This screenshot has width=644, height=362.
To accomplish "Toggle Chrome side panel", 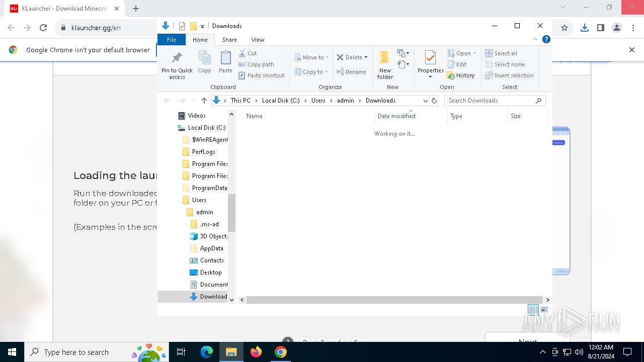I will 600,28.
